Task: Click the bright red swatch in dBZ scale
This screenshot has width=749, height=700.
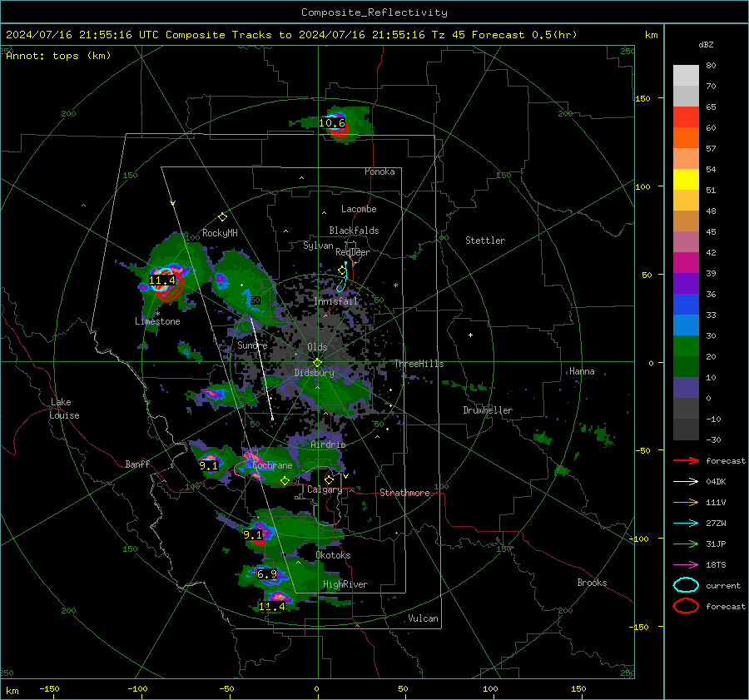Action: [x=686, y=117]
